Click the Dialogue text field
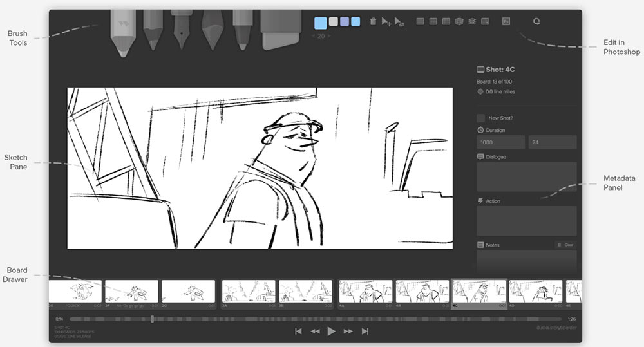644x347 pixels. click(526, 176)
